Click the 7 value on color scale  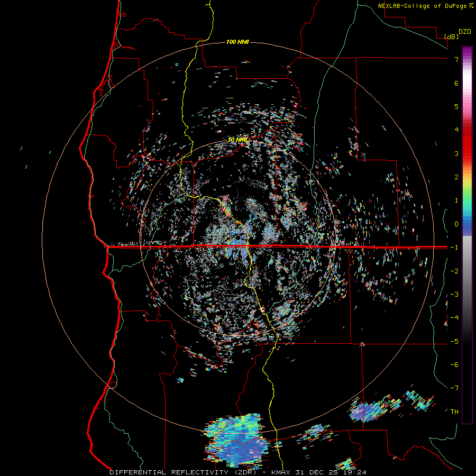456,59
